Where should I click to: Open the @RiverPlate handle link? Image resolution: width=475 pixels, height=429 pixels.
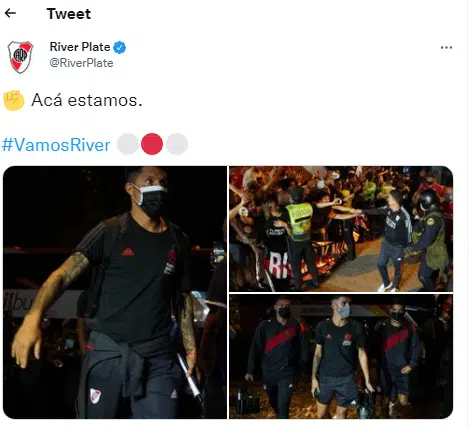coord(81,63)
